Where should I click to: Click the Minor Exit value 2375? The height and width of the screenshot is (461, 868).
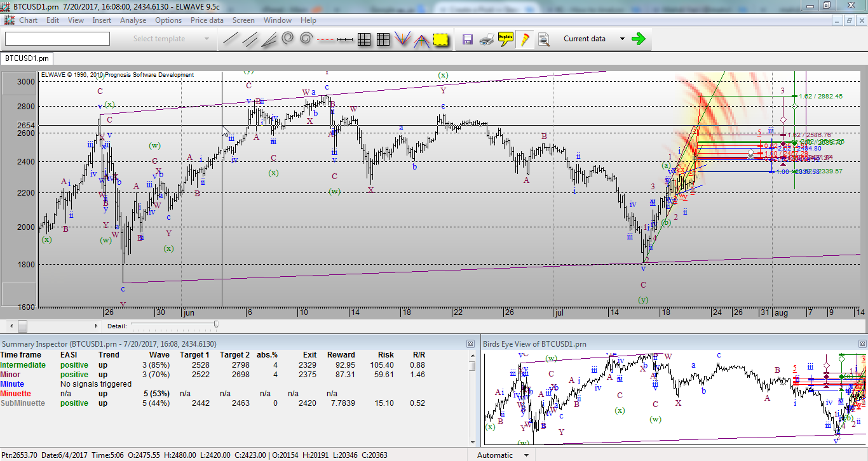(x=307, y=375)
